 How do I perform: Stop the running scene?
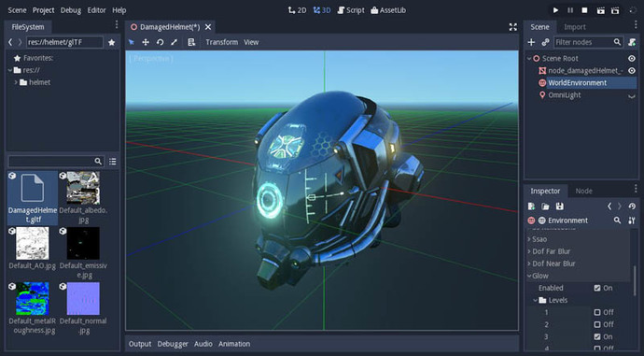(585, 10)
